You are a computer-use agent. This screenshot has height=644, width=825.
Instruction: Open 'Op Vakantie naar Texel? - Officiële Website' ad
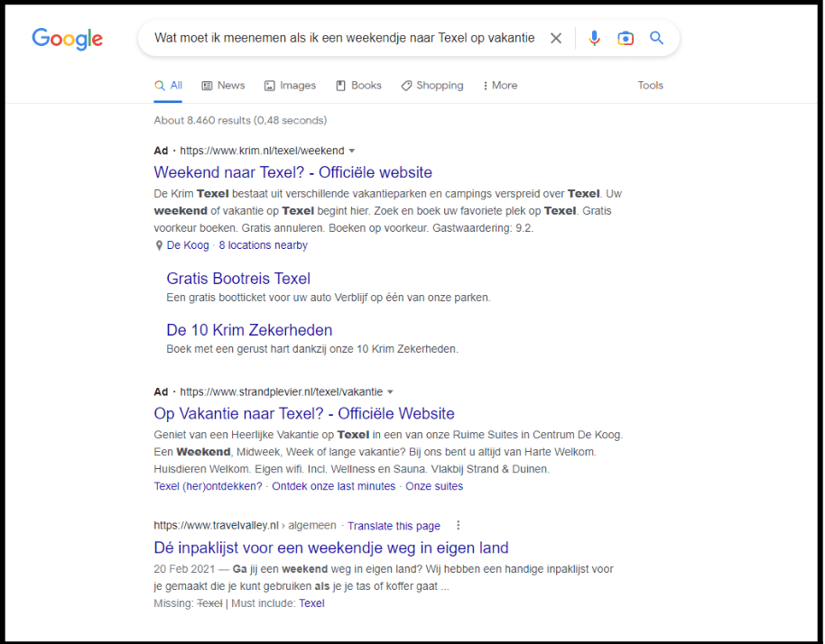click(304, 414)
